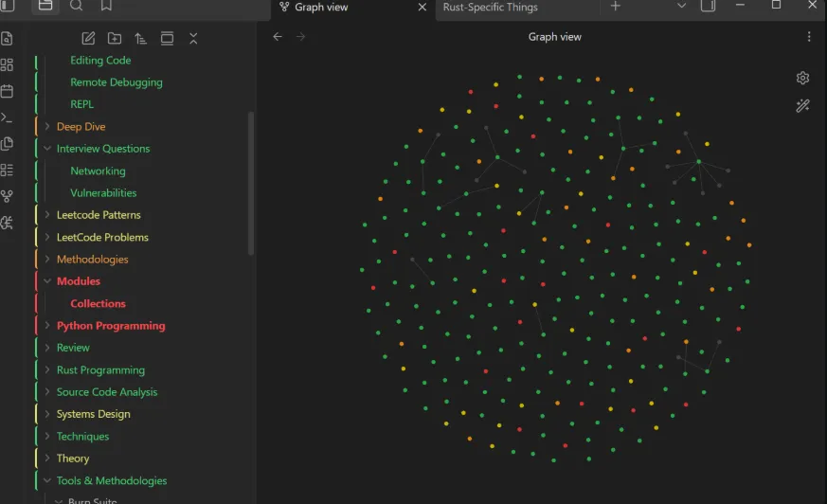Screen dimensions: 827x504
Task: Open the bookmarks tab icon
Action: coord(106,6)
